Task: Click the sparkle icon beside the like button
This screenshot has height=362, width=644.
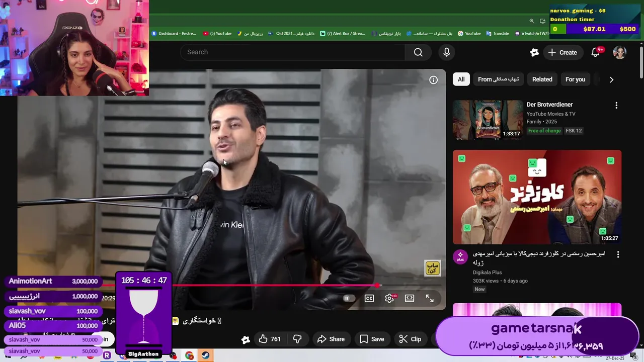Action: pyautogui.click(x=246, y=339)
